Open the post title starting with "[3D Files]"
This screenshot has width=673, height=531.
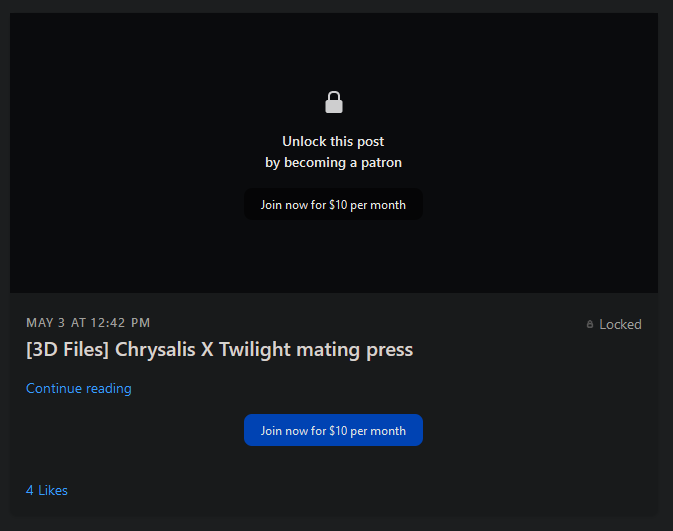click(x=219, y=349)
